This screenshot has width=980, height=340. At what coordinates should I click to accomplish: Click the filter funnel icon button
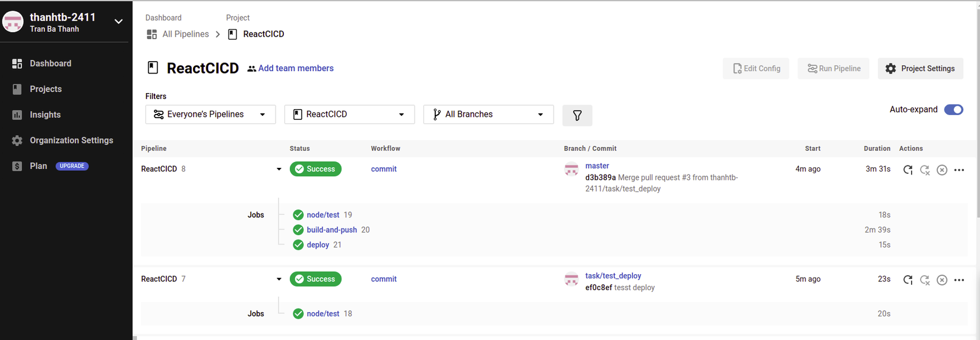point(577,115)
